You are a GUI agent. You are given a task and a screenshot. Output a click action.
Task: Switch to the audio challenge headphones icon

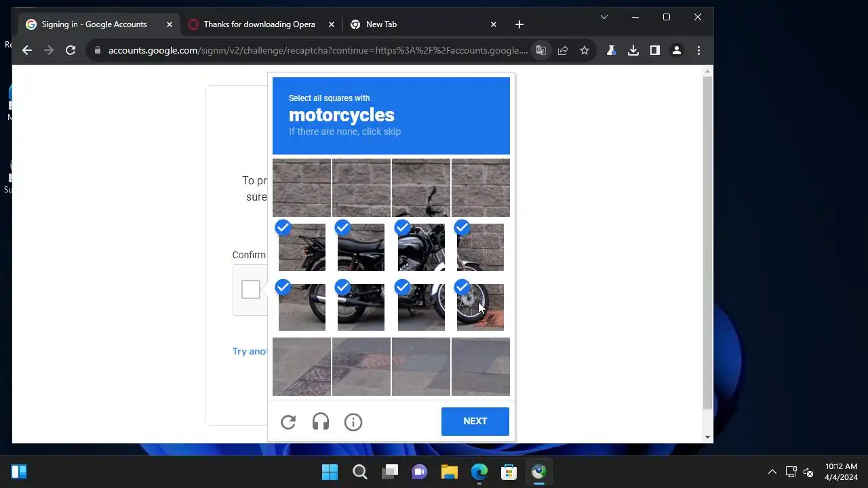pyautogui.click(x=321, y=422)
